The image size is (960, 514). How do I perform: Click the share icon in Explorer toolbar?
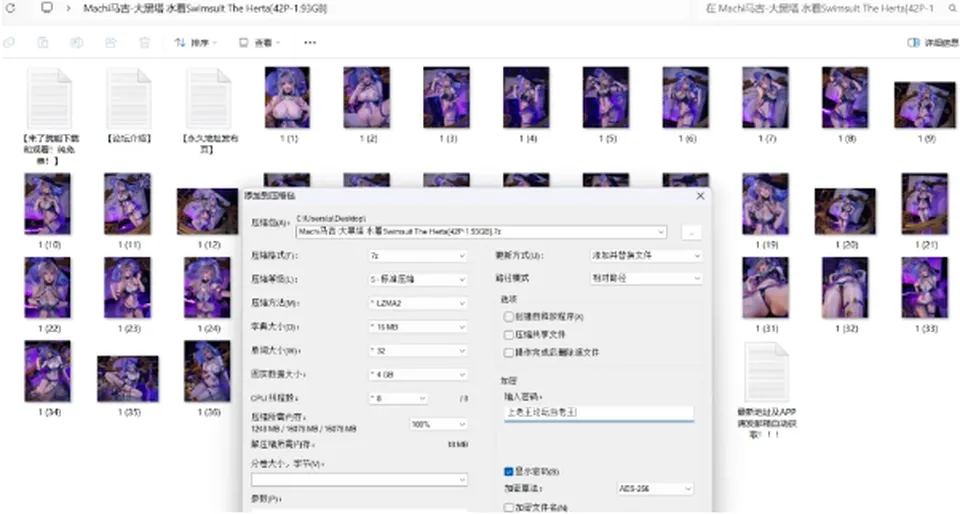pos(110,43)
